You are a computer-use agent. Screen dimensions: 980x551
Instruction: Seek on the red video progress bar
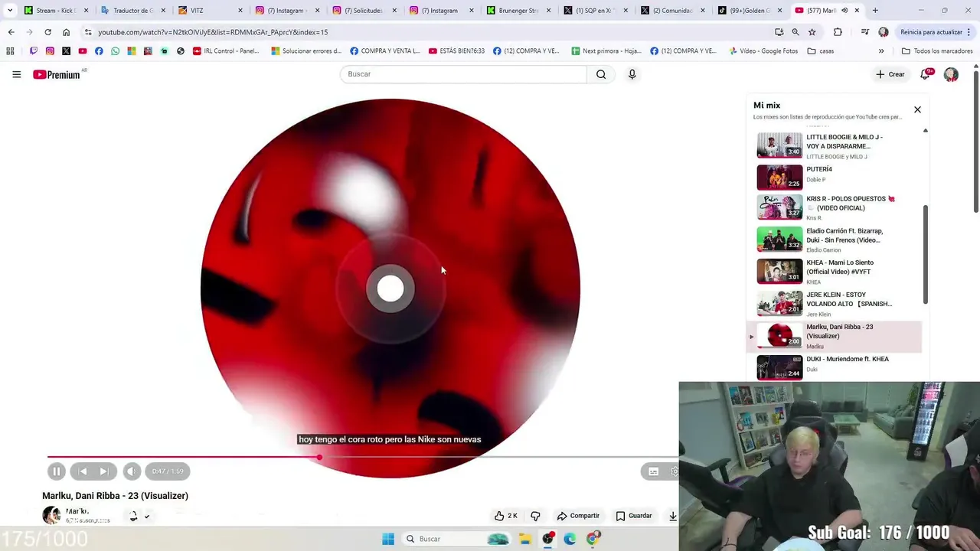[x=183, y=458]
